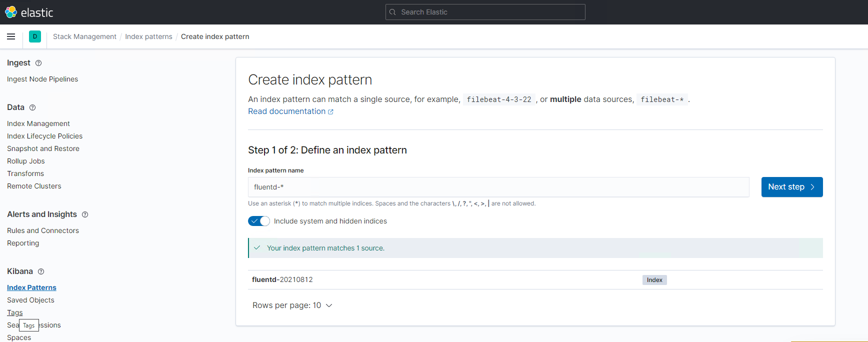Viewport: 868px width, 342px height.
Task: Click the filebeat-* example code
Action: pyautogui.click(x=662, y=99)
